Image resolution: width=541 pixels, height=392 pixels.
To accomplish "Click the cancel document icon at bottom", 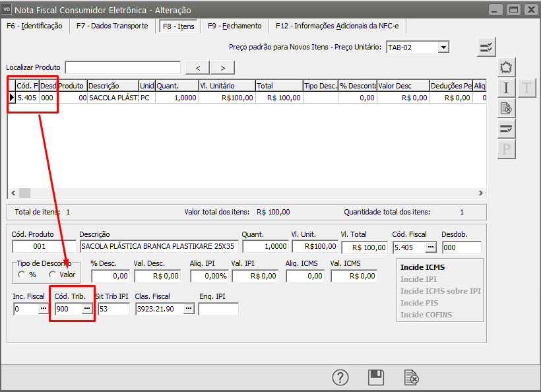I will click(411, 377).
